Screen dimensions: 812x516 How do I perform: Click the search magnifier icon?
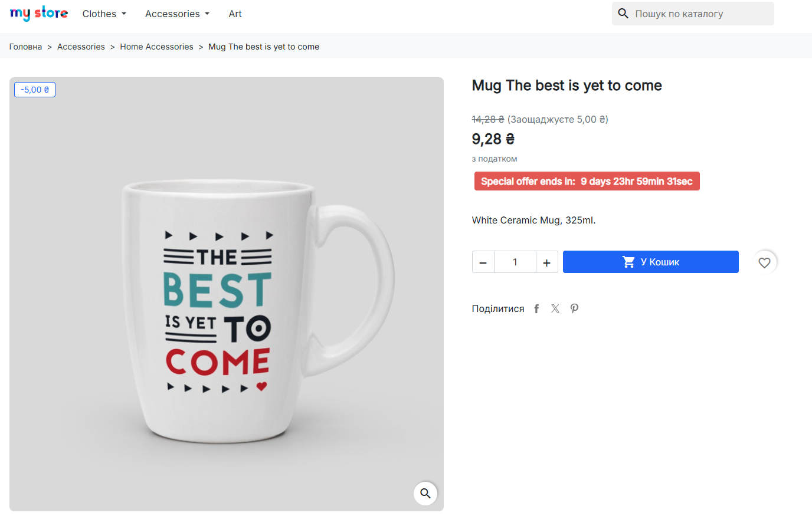(x=623, y=13)
